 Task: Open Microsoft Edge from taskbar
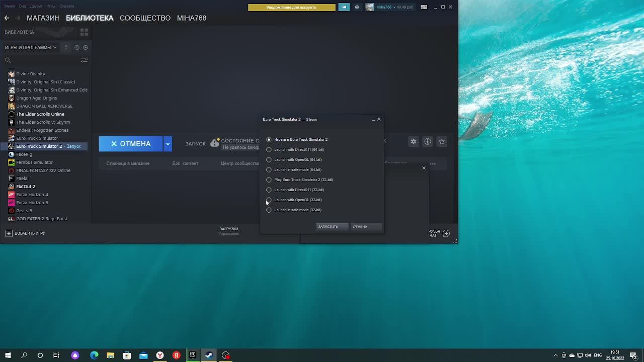tap(94, 355)
